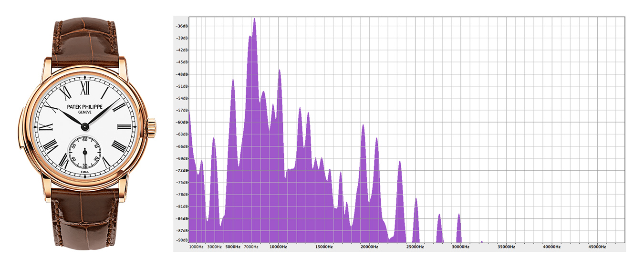This screenshot has width=644, height=268.
Task: Click the 5000Hz frequency label
Action: pos(233,247)
